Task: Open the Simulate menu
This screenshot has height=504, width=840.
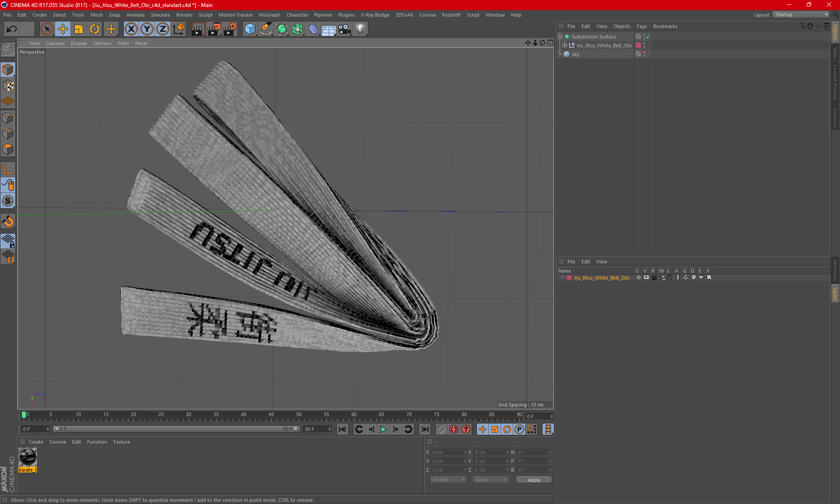Action: coord(160,15)
